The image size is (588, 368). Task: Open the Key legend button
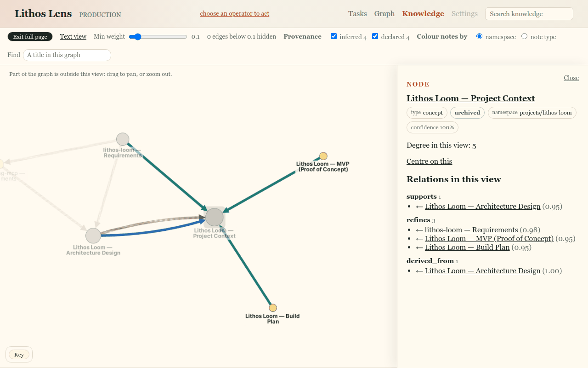19,355
